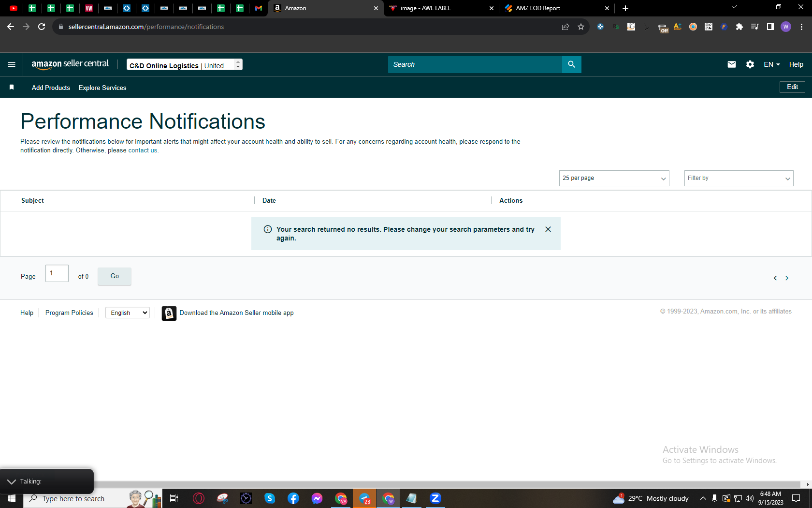
Task: Dismiss the no results alert
Action: [x=548, y=229]
